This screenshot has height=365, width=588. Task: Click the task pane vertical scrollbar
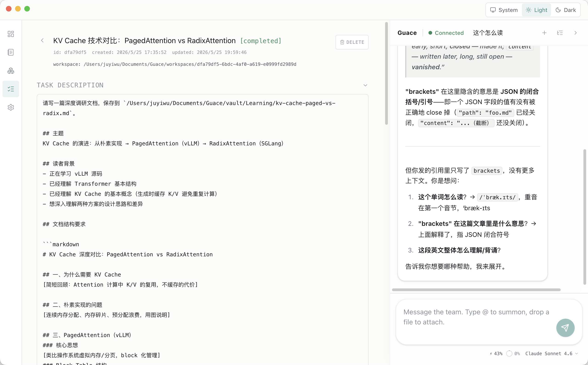coord(386,73)
